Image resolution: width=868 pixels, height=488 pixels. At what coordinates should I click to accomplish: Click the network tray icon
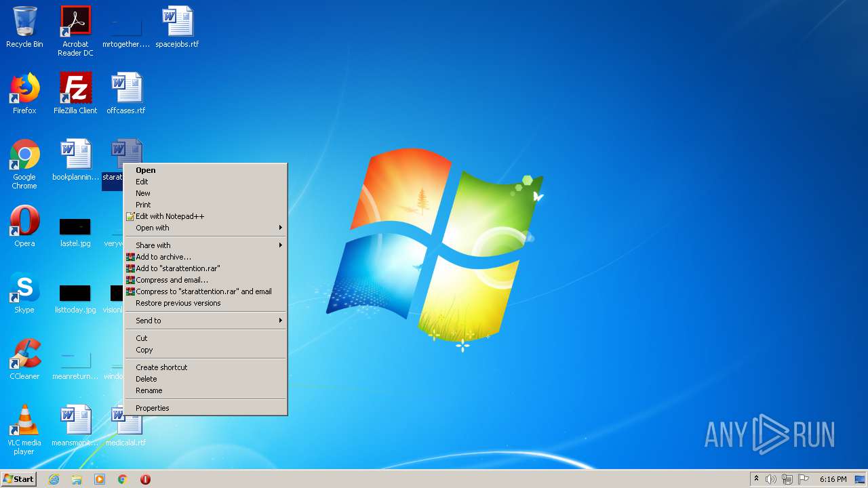tap(787, 479)
